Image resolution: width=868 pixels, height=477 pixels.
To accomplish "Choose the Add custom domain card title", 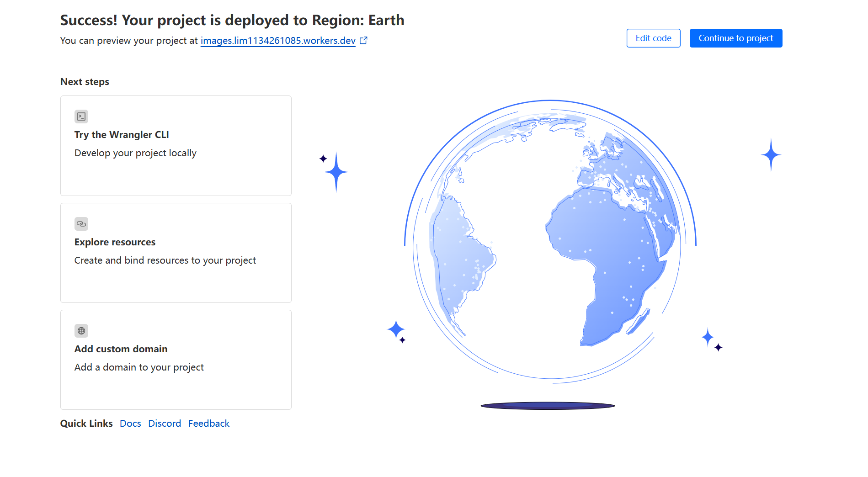I will 121,349.
